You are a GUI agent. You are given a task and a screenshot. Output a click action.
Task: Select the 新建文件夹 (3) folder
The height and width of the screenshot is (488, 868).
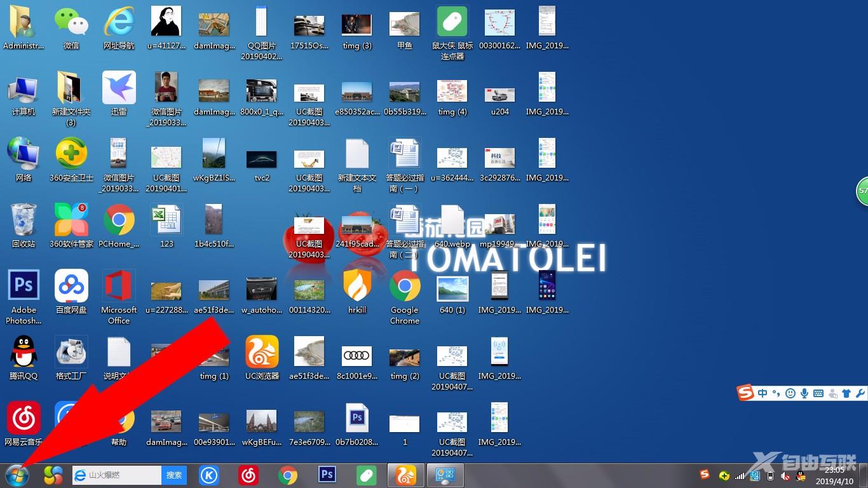pyautogui.click(x=71, y=99)
